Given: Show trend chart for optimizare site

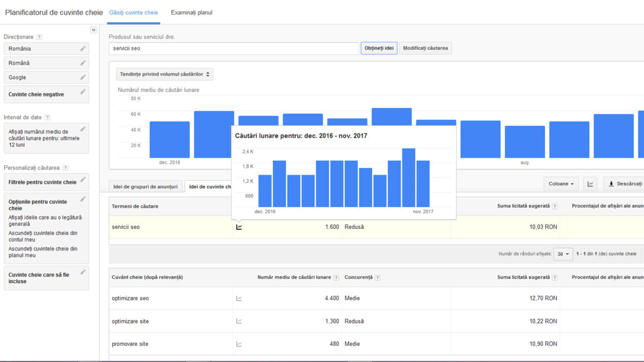Looking at the screenshot, I should click(x=239, y=321).
